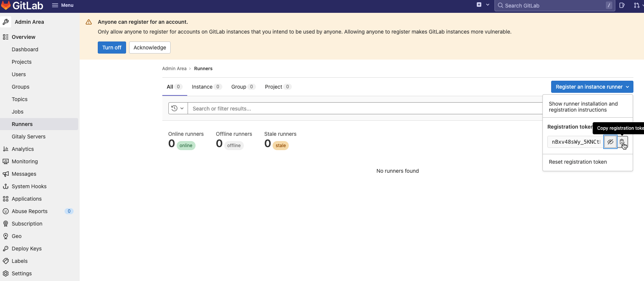Copy the registration token

[622, 142]
